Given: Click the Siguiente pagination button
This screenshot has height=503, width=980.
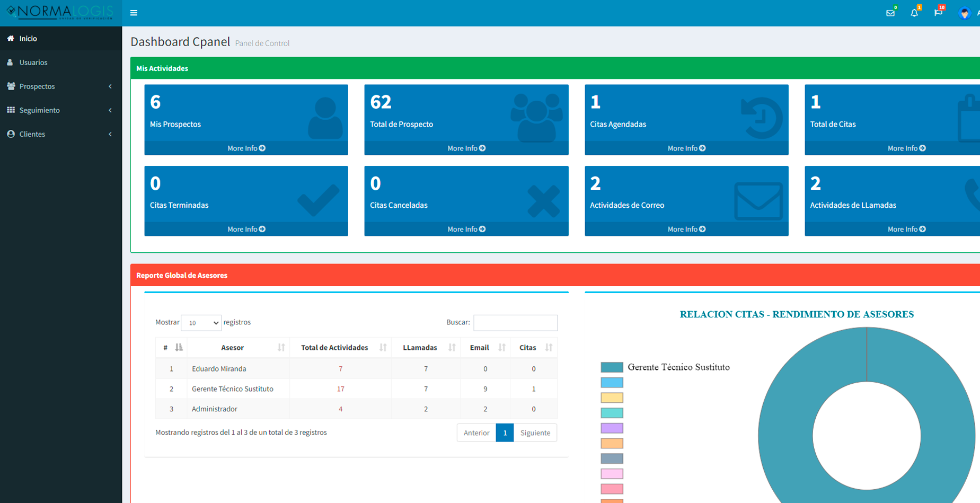Looking at the screenshot, I should click(535, 433).
